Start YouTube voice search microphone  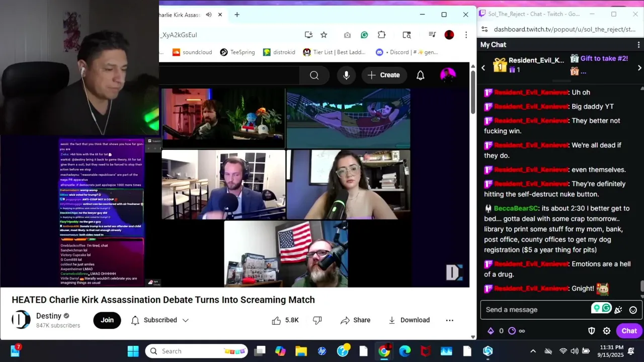[346, 75]
